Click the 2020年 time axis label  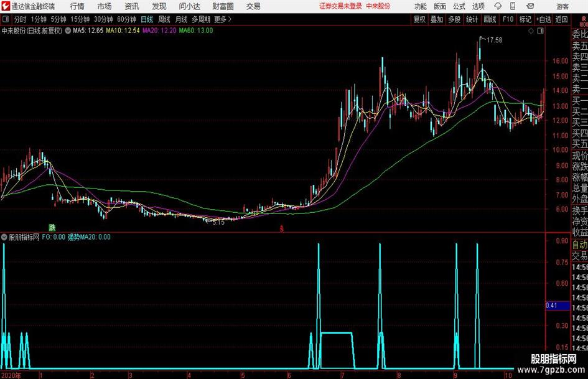coord(11,375)
